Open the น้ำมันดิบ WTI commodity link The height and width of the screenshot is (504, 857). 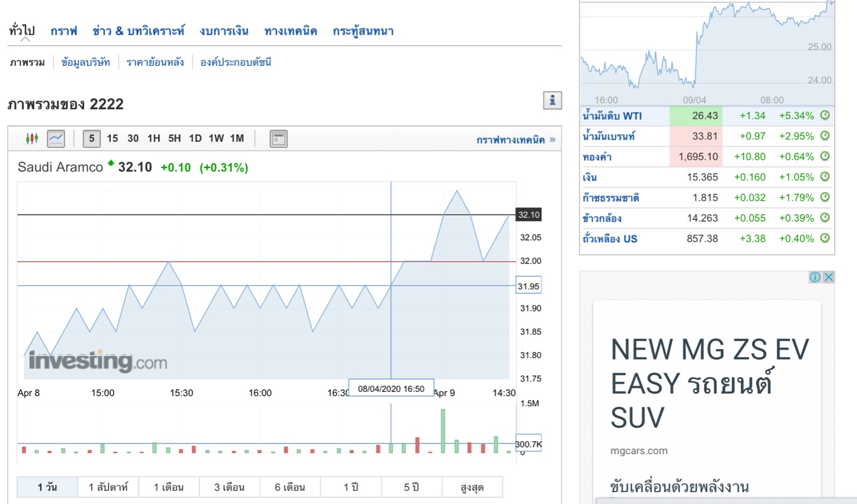pyautogui.click(x=612, y=116)
